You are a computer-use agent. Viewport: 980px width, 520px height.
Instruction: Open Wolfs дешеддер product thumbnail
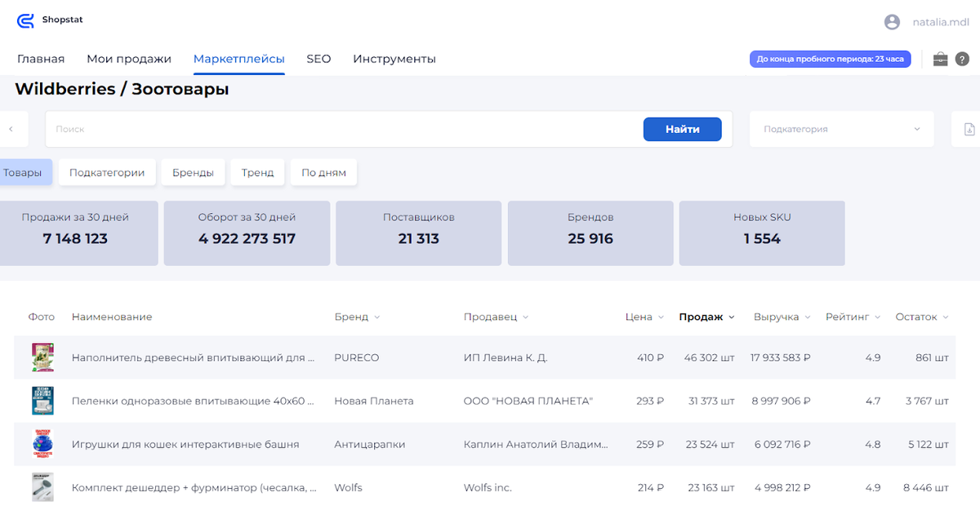42,487
